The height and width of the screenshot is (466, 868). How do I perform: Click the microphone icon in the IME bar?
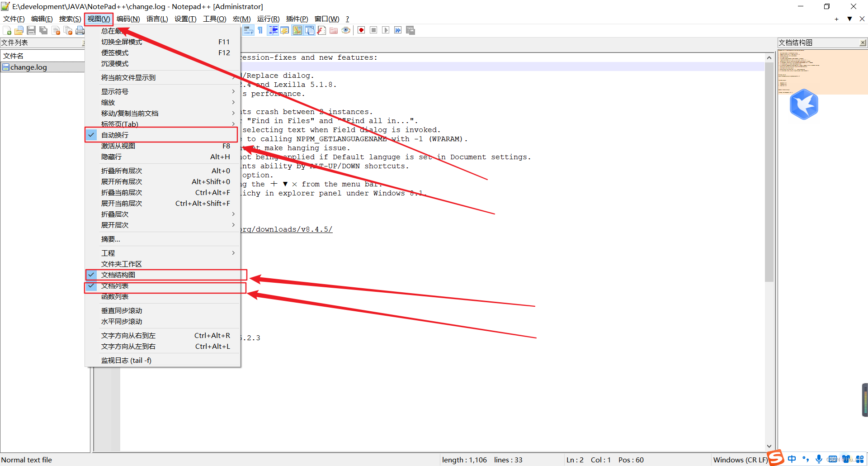click(819, 459)
